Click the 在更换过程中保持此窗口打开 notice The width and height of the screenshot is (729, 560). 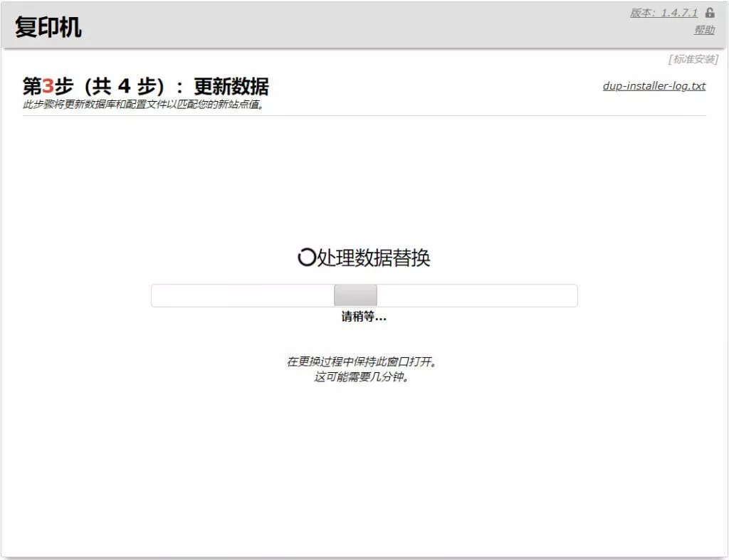pos(362,361)
